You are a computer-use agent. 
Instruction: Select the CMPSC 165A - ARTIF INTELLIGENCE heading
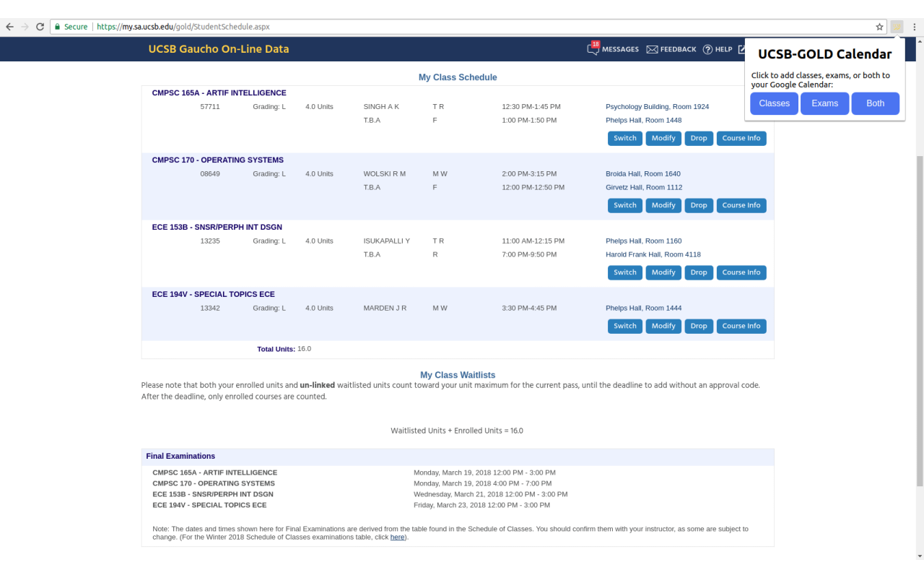tap(219, 93)
